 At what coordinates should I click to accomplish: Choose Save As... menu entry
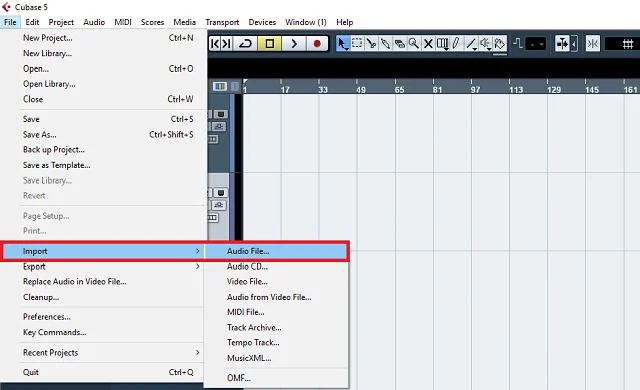pos(102,135)
